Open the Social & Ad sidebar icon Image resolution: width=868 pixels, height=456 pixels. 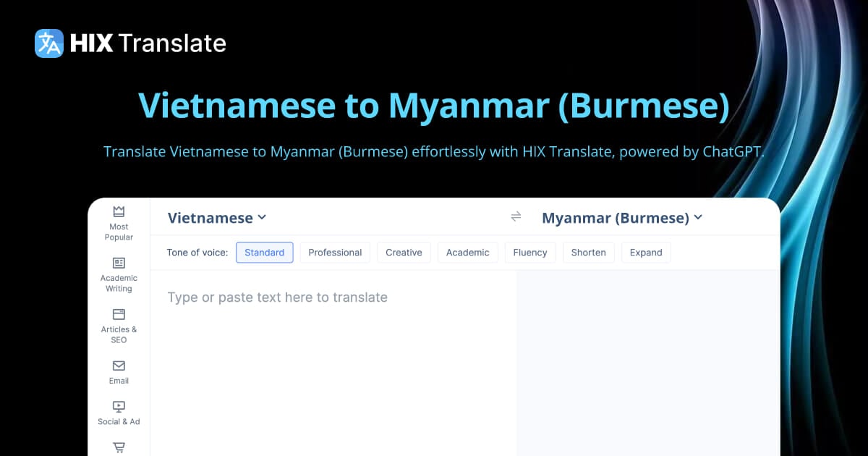118,407
